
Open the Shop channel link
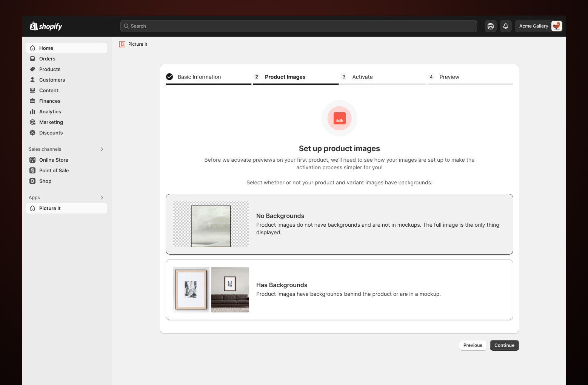pyautogui.click(x=66, y=181)
